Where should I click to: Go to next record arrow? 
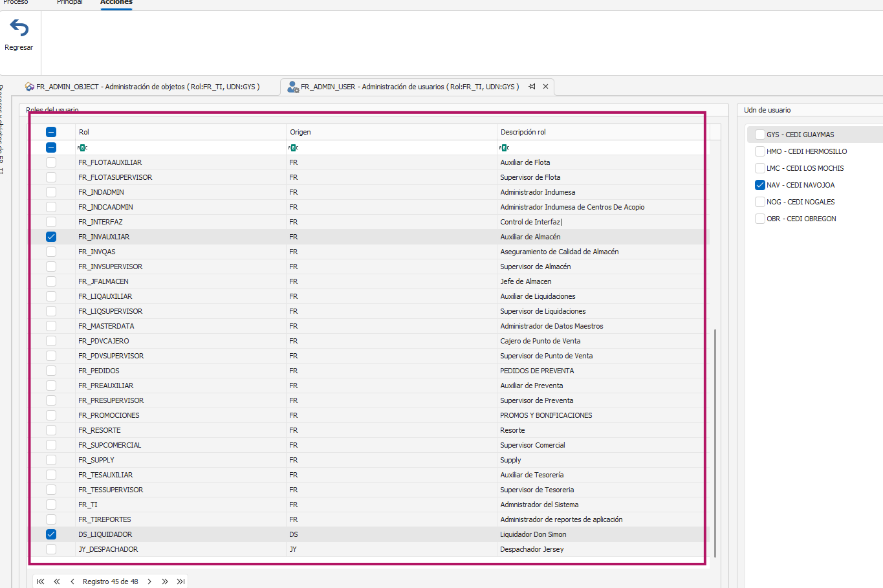(149, 582)
